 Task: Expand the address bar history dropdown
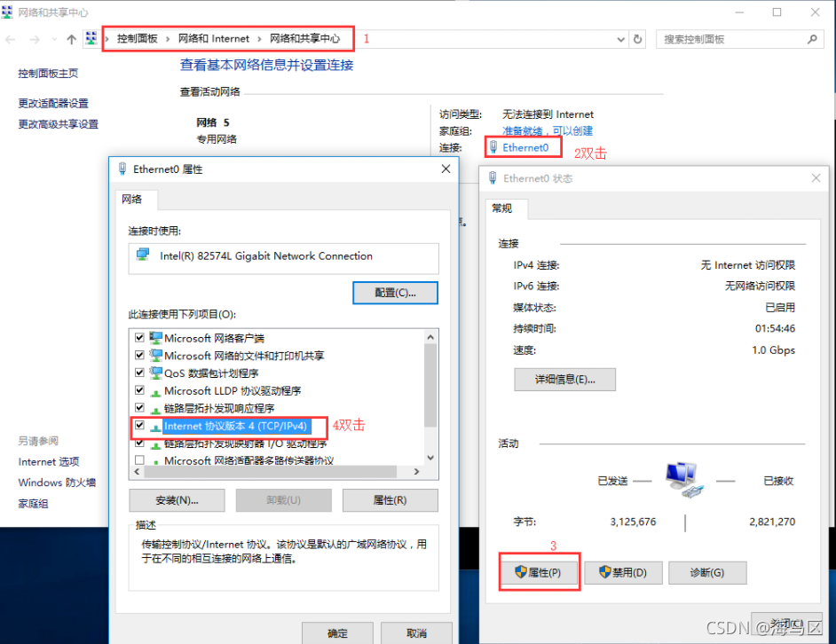tap(620, 39)
